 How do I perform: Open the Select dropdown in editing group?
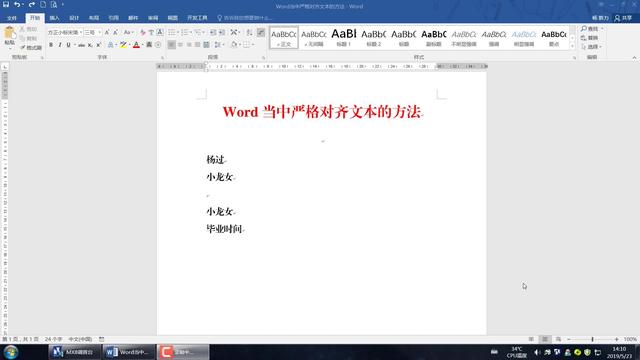click(592, 47)
